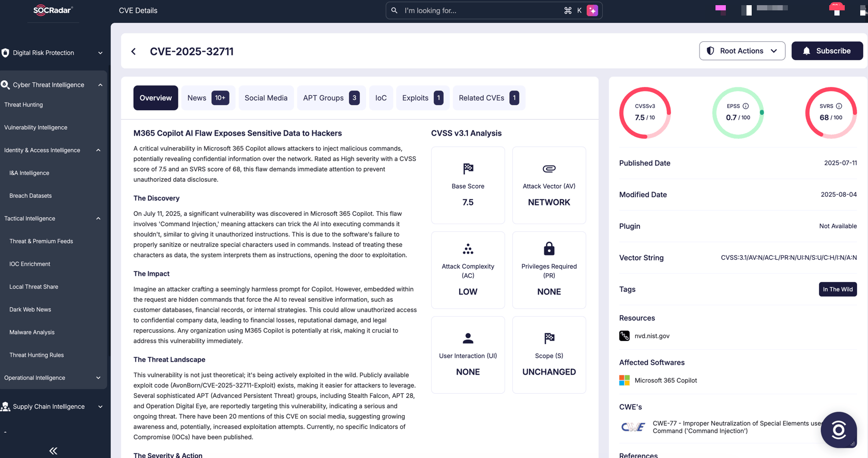Image resolution: width=868 pixels, height=458 pixels.
Task: Click the CVSSv3 7.5 score gauge
Action: pyautogui.click(x=645, y=113)
